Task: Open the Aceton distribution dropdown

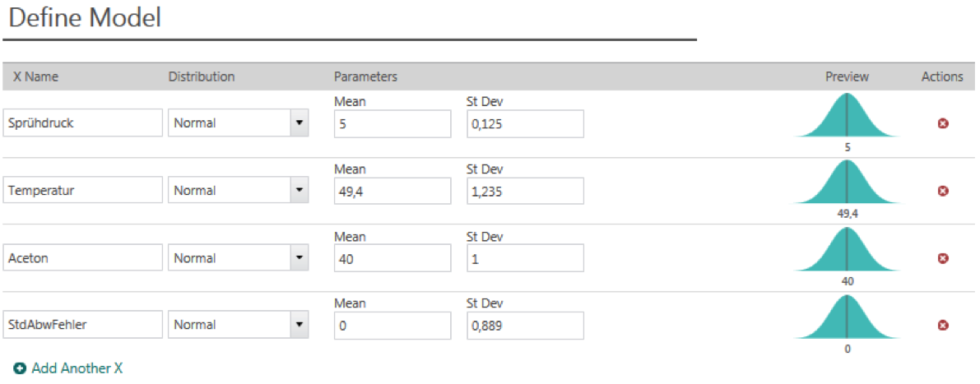Action: 300,258
